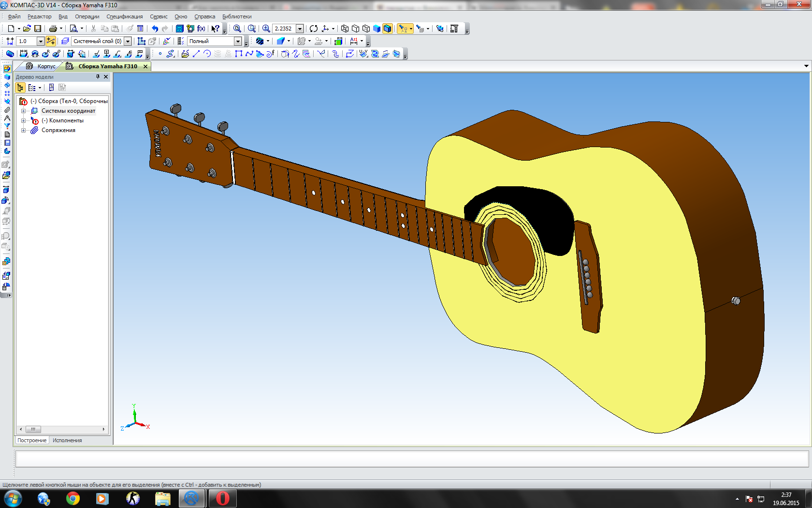Click the filter funnel icon in side toolbar
This screenshot has width=812, height=508.
(x=7, y=126)
